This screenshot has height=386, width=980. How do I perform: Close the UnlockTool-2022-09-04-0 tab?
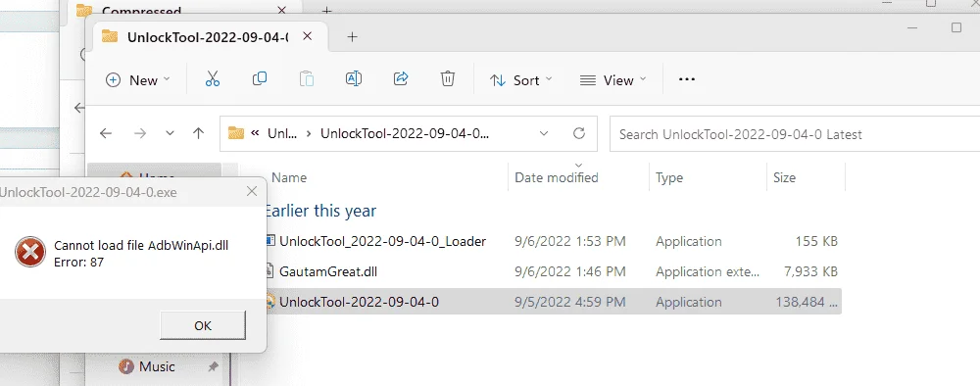[307, 36]
